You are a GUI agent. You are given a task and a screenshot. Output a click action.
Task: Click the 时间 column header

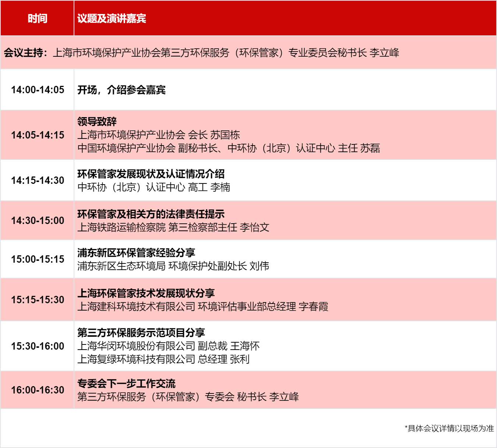[x=38, y=18]
